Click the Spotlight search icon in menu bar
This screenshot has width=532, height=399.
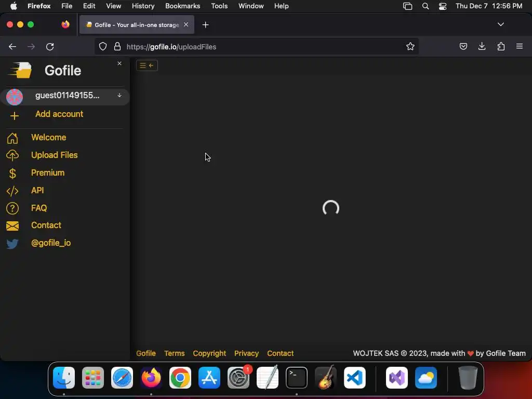coord(425,6)
